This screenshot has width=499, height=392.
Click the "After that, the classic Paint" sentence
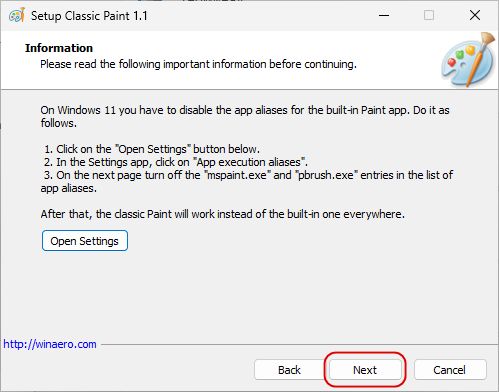[223, 214]
